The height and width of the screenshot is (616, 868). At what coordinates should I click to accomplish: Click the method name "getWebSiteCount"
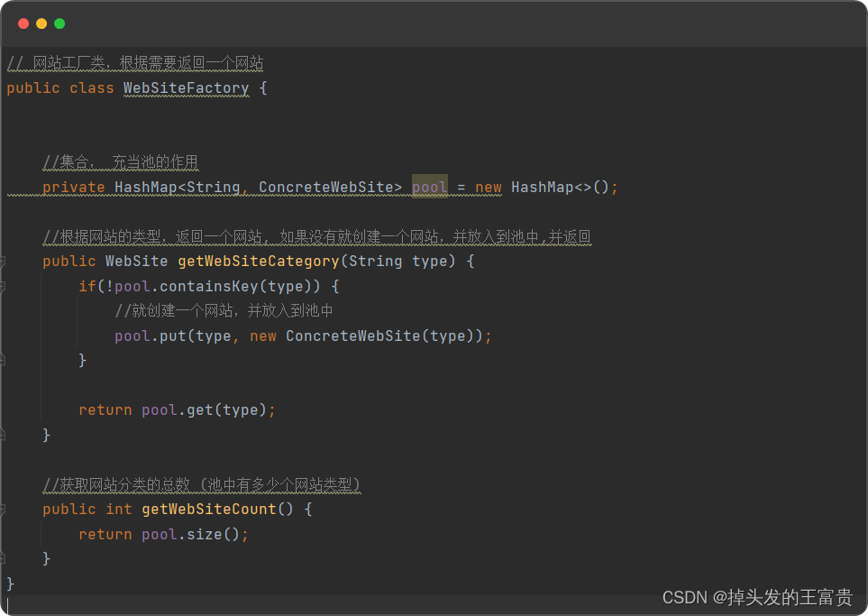[x=209, y=509]
